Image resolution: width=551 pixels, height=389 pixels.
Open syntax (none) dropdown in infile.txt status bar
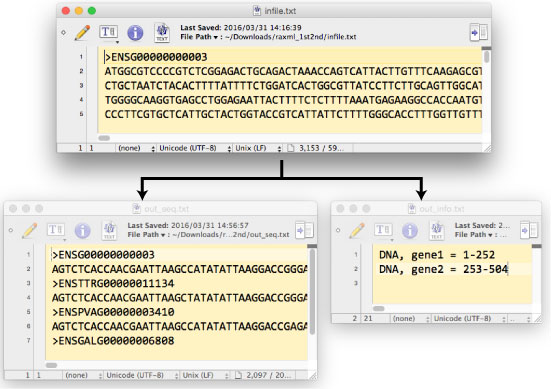pyautogui.click(x=136, y=148)
